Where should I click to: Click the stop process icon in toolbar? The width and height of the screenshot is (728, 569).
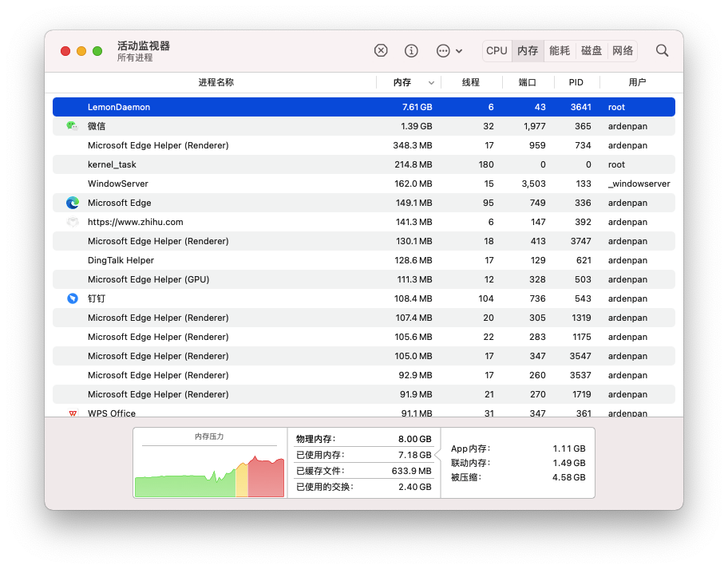(381, 50)
